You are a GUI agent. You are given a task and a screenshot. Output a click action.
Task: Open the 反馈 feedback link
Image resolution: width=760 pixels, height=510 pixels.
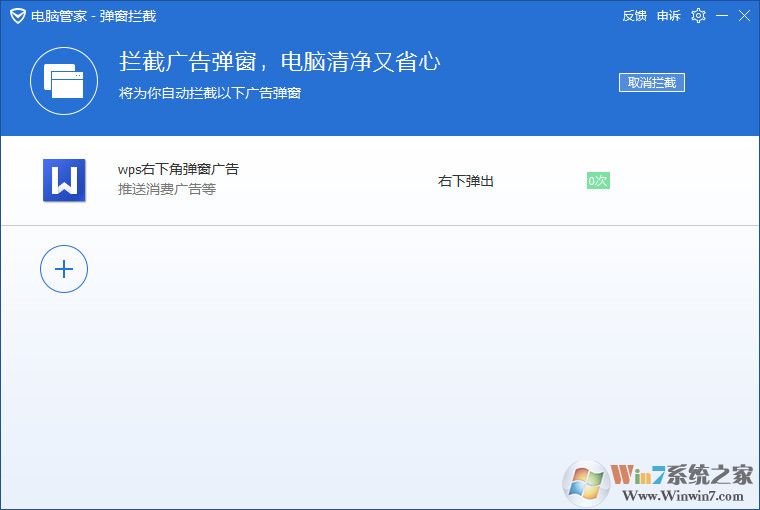click(x=634, y=16)
